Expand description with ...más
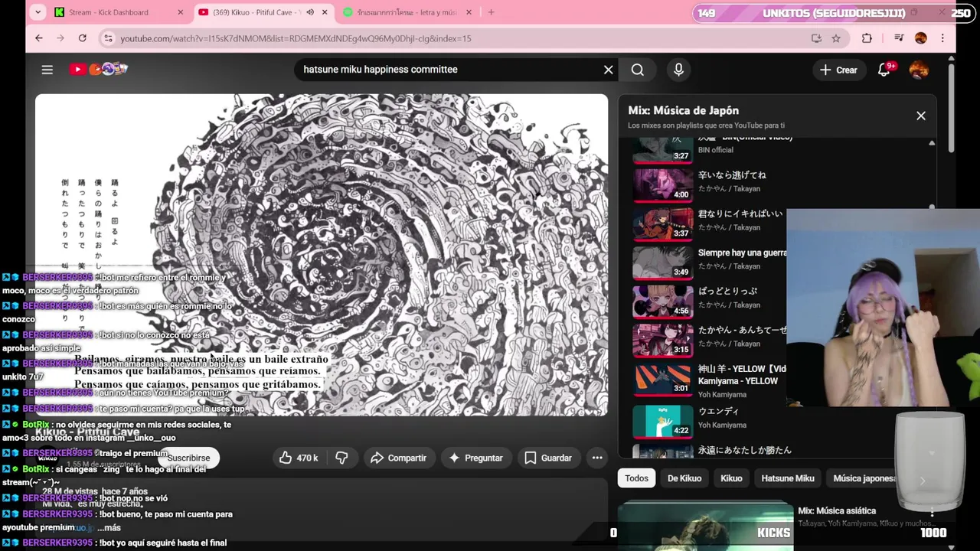980x551 pixels. coord(109,528)
